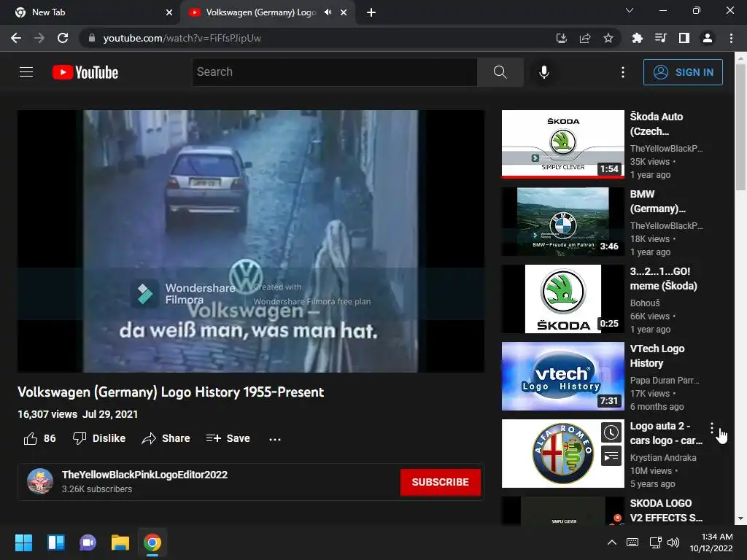The height and width of the screenshot is (560, 747).
Task: Open Chrome profile icon
Action: 708,38
